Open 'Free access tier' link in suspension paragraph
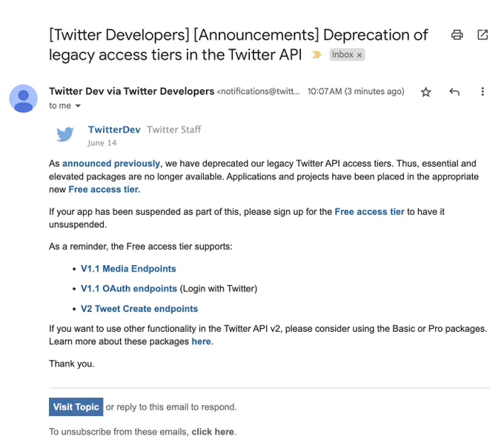The height and width of the screenshot is (448, 504). [x=369, y=212]
